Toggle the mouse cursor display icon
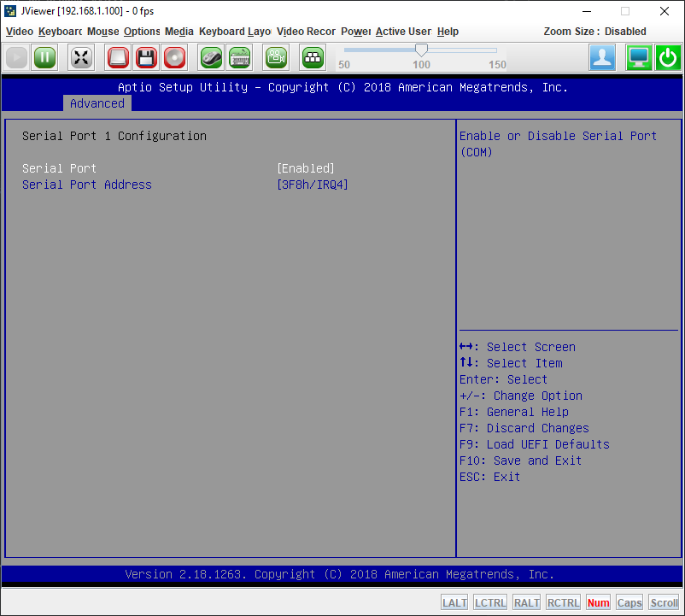Screen dimensions: 685x616 coord(211,57)
